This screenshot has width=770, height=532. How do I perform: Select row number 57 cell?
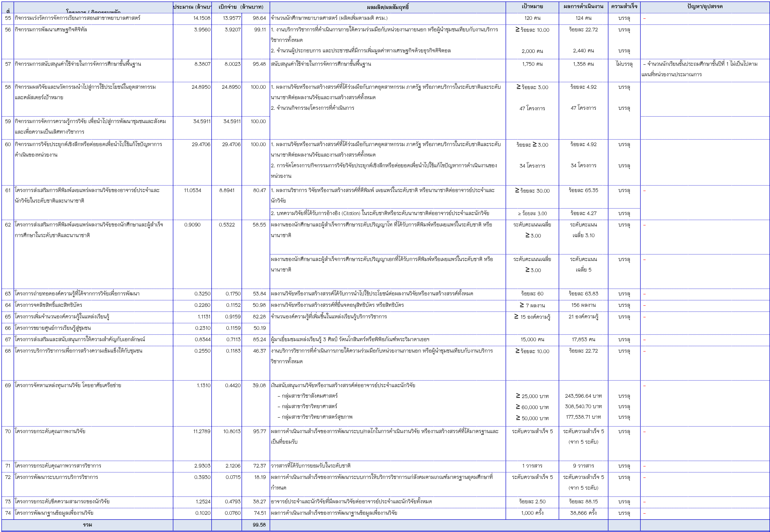point(8,64)
